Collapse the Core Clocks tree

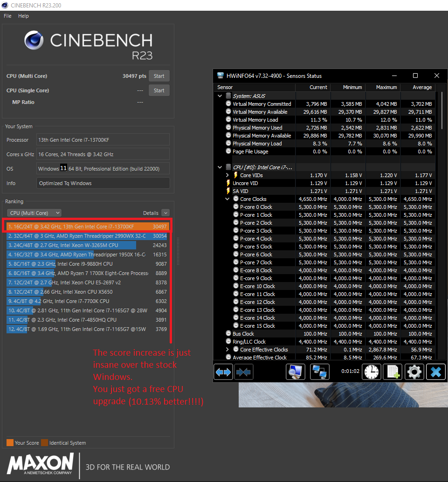coord(227,199)
